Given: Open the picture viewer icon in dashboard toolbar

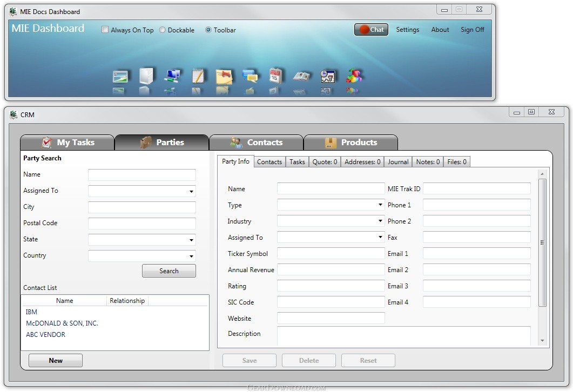Looking at the screenshot, I should tap(120, 76).
